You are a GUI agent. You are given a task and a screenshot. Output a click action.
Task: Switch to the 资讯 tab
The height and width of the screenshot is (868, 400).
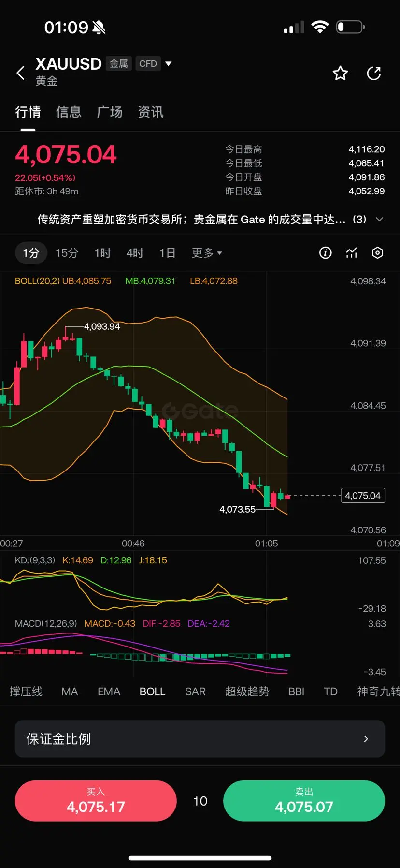pyautogui.click(x=151, y=112)
